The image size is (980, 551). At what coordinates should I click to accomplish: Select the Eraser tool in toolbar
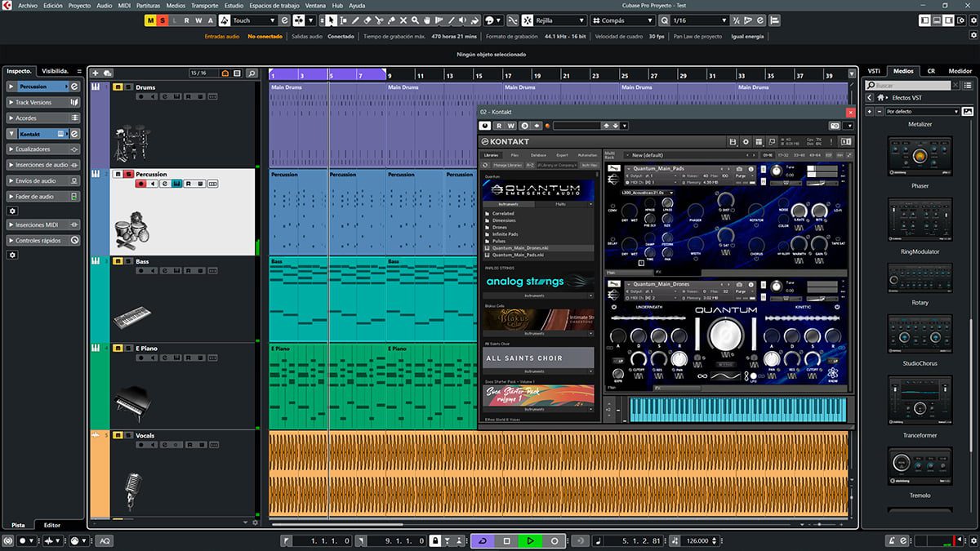point(367,20)
